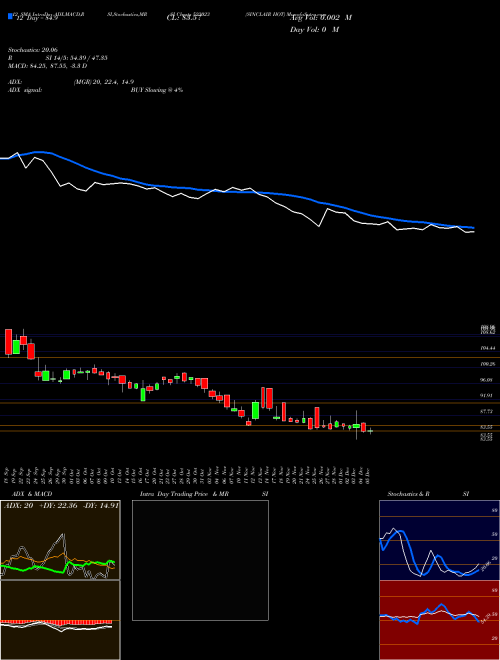Click the 'ADX & MACD' panel title
The image size is (500, 660).
coord(32,494)
